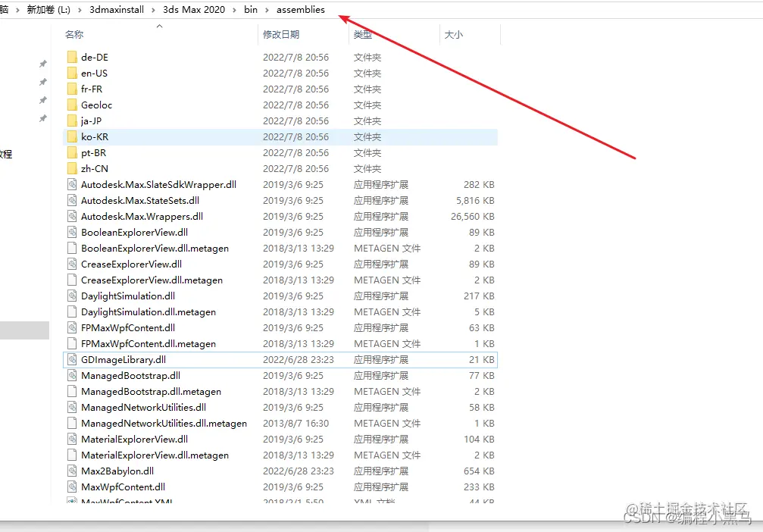763x532 pixels.
Task: Click the CreaseExplorerView.dll file icon
Action: coord(72,264)
